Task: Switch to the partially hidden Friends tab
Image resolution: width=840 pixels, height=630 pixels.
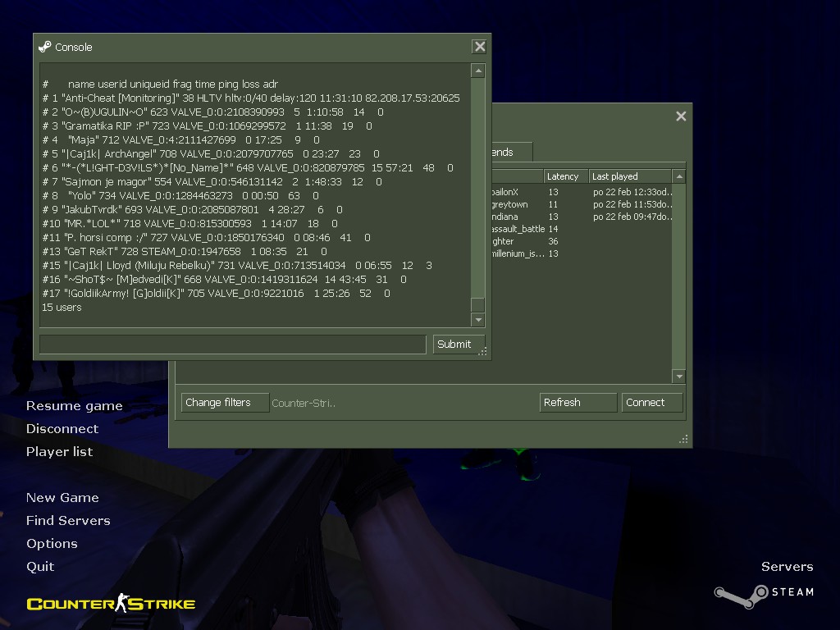Action: tap(512, 152)
